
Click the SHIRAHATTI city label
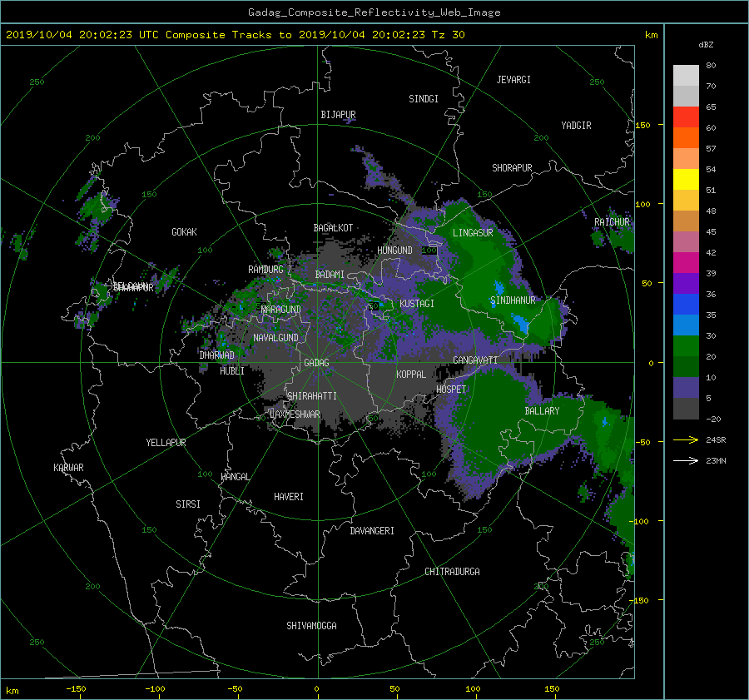click(x=312, y=396)
